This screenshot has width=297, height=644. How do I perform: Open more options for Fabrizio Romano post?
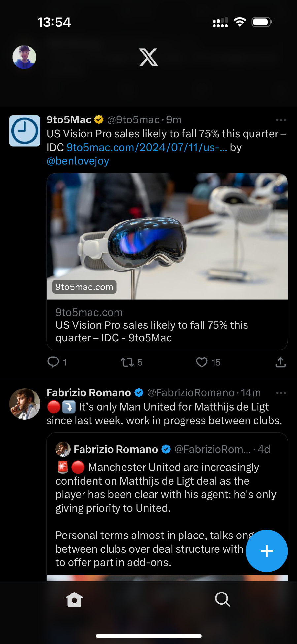281,393
